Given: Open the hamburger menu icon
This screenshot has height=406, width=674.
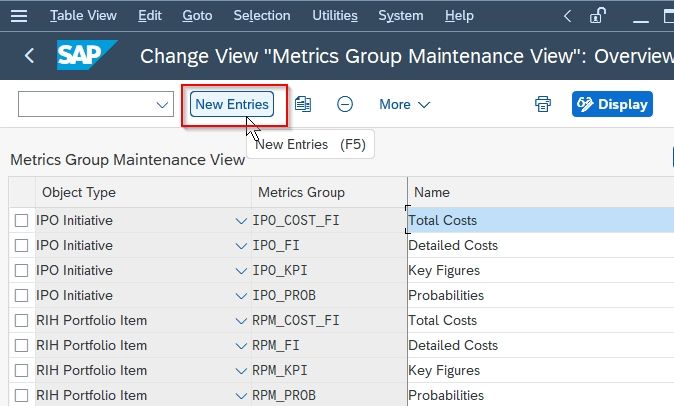Looking at the screenshot, I should pos(19,16).
